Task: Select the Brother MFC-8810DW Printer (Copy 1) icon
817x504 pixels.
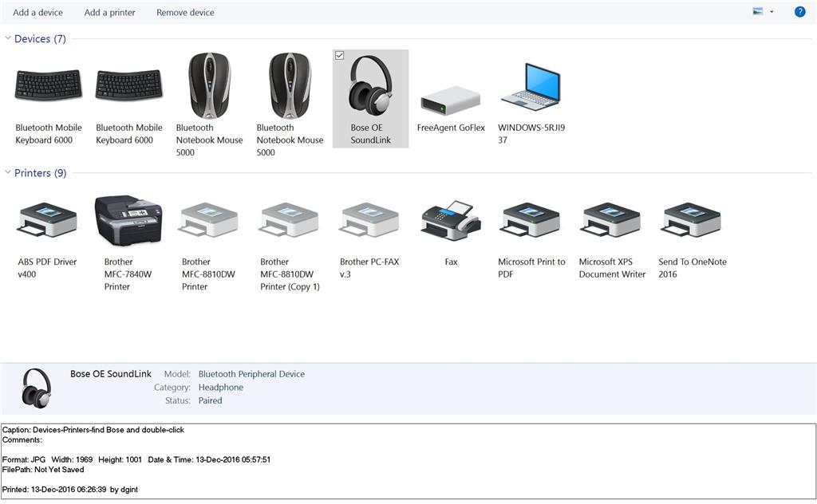Action: 289,220
